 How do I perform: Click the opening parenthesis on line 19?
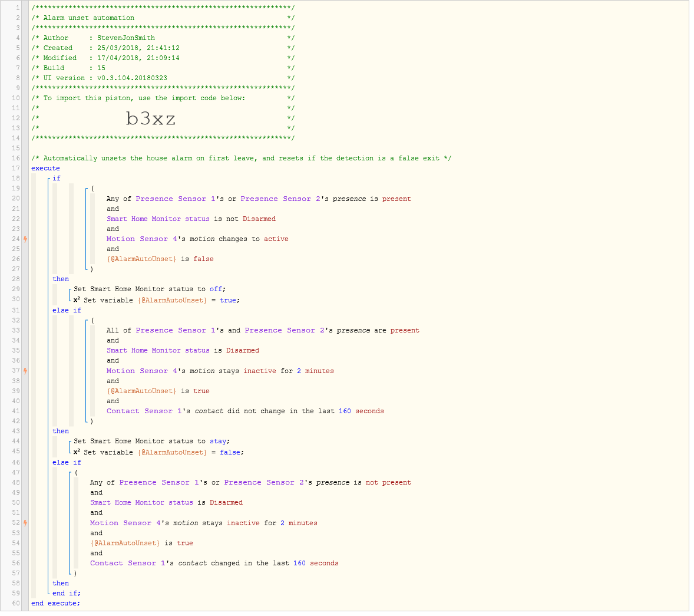click(x=92, y=190)
